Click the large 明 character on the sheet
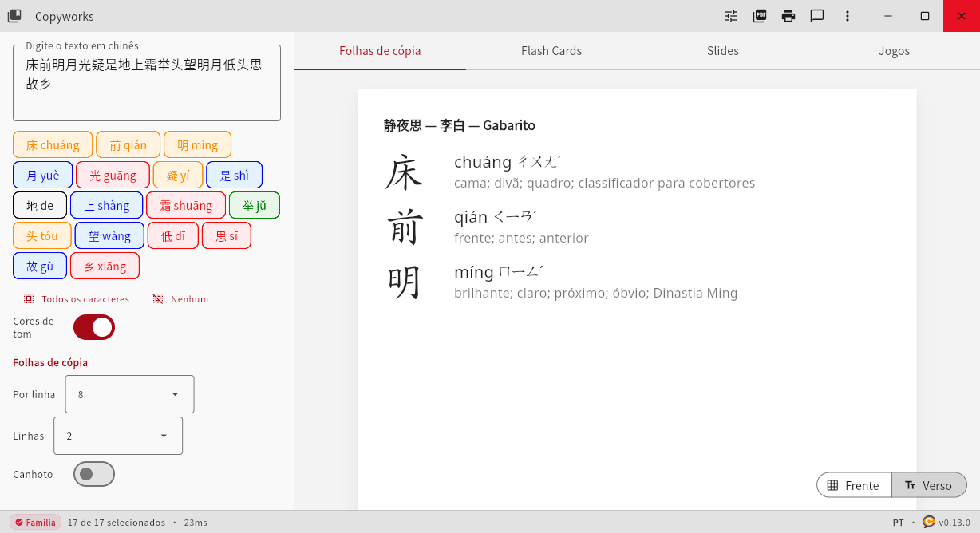Viewport: 980px width, 533px height. point(405,282)
